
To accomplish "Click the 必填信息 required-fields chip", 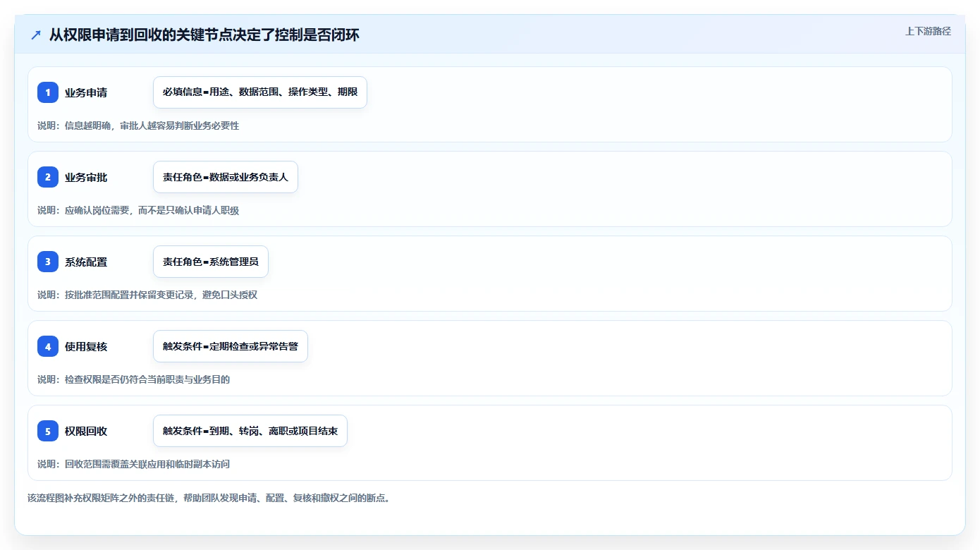I will click(260, 92).
